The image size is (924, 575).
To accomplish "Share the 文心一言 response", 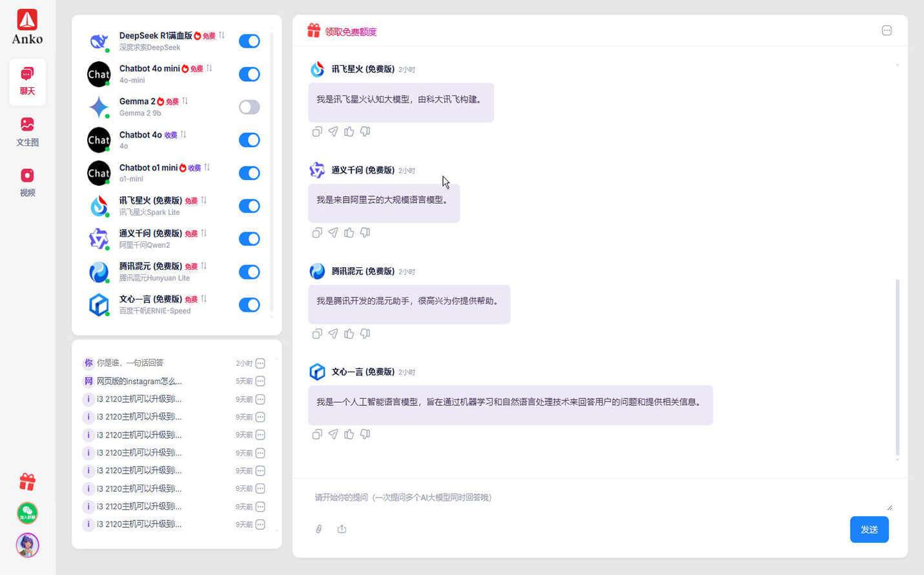I will tap(333, 434).
